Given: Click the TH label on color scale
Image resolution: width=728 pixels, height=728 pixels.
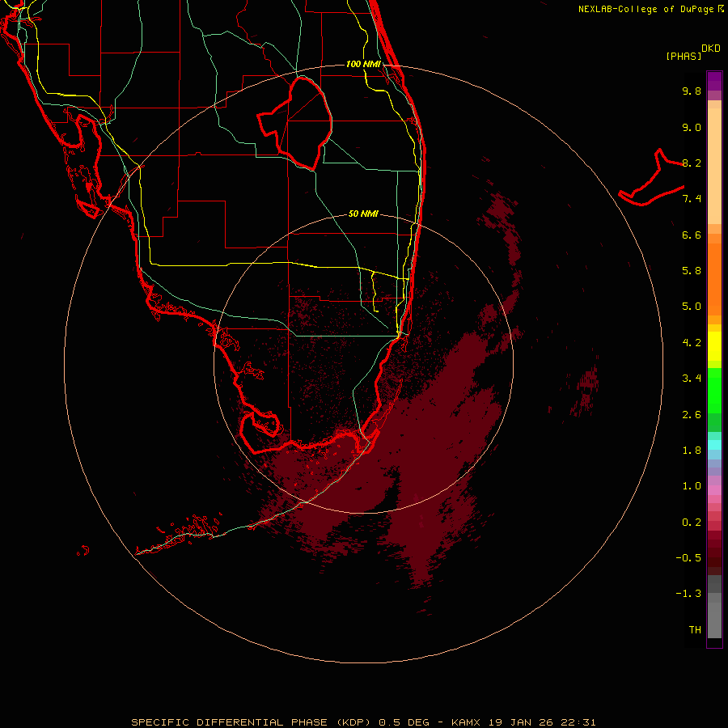Looking at the screenshot, I should 695,630.
